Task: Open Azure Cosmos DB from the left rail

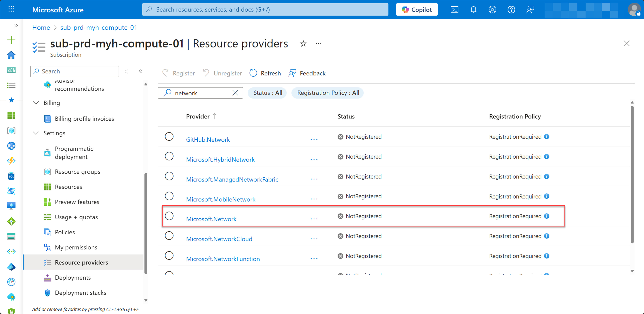Action: pos(11,191)
